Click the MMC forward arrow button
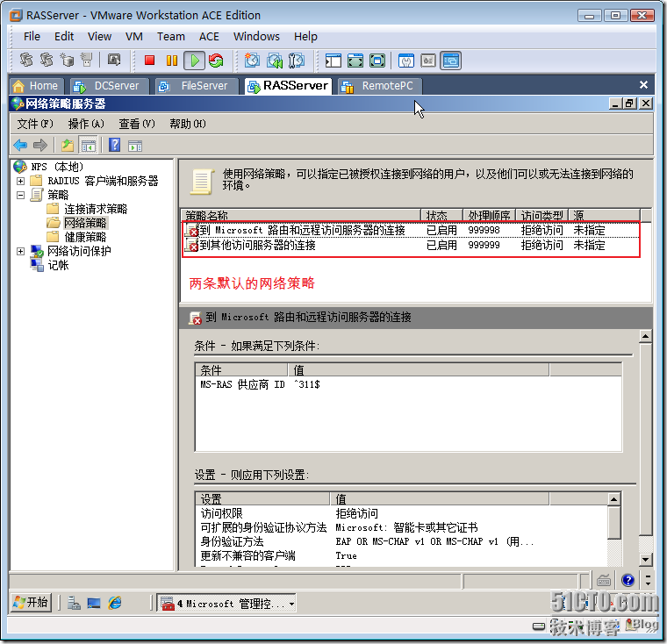667x644 pixels. tap(40, 146)
